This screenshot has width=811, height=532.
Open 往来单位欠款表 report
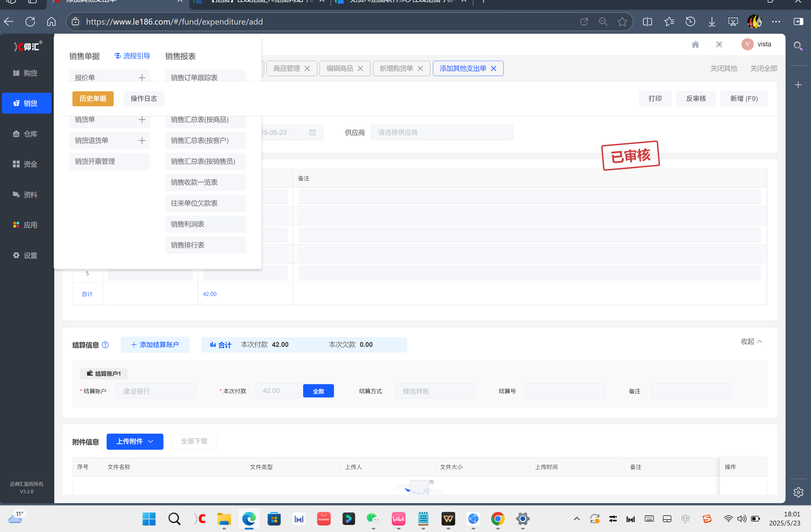coord(206,203)
